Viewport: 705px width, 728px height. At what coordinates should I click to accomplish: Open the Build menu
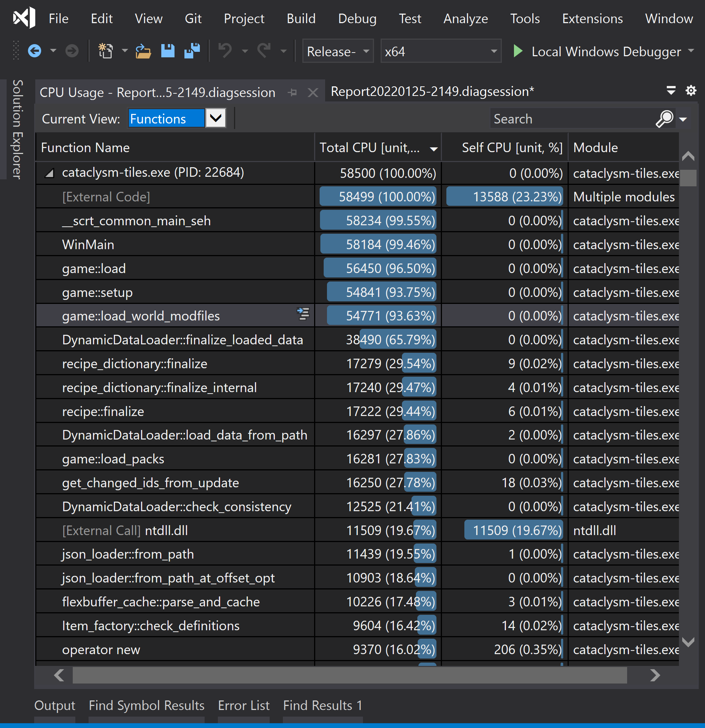pyautogui.click(x=301, y=19)
